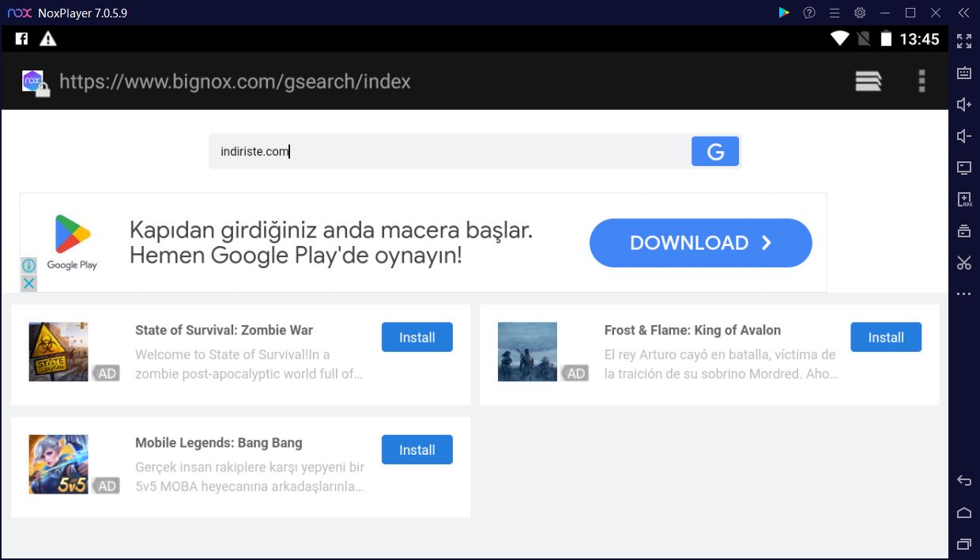Click the Google search button

pyautogui.click(x=715, y=151)
